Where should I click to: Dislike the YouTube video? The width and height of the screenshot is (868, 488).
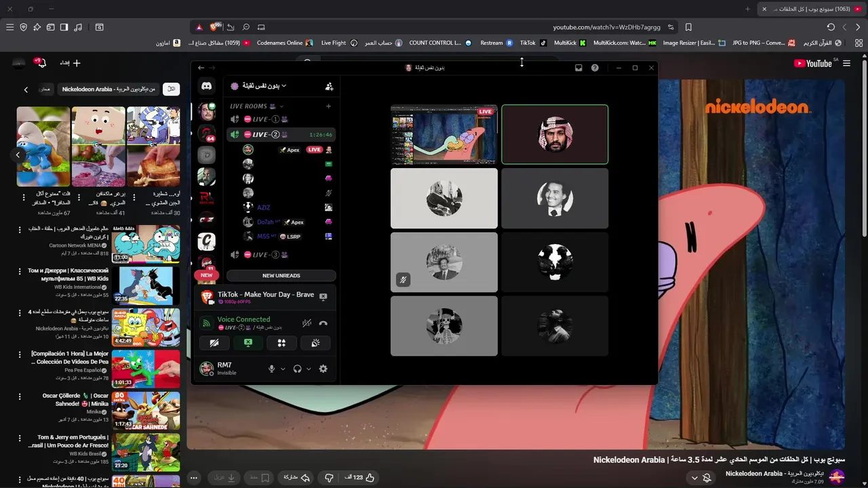pyautogui.click(x=329, y=478)
